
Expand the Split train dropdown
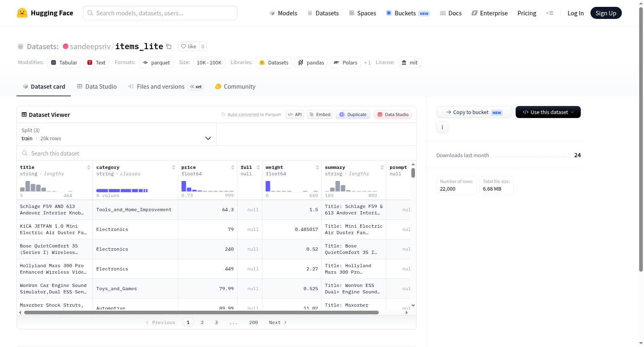click(x=116, y=134)
